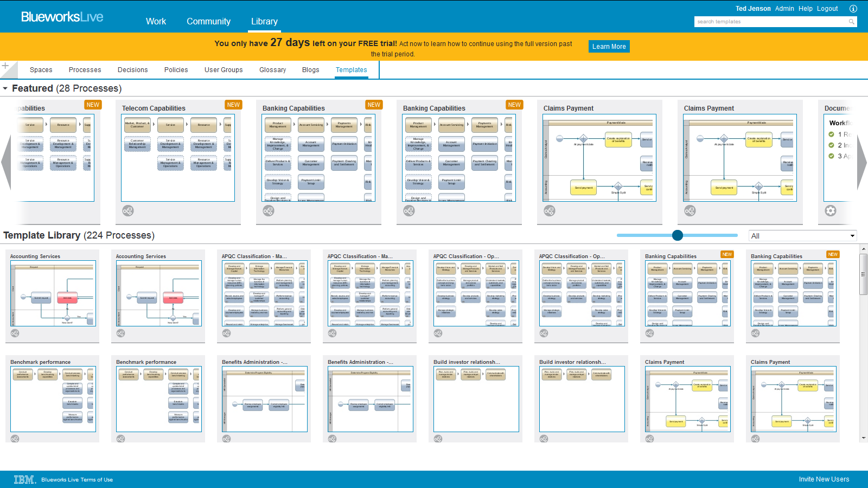Select the Templates tab
This screenshot has height=488, width=868.
(x=352, y=70)
